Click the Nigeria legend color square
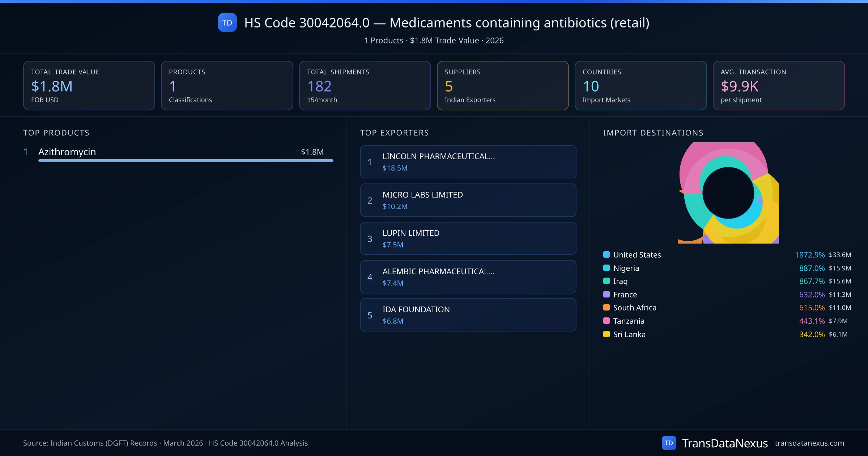The image size is (868, 456). (x=607, y=268)
